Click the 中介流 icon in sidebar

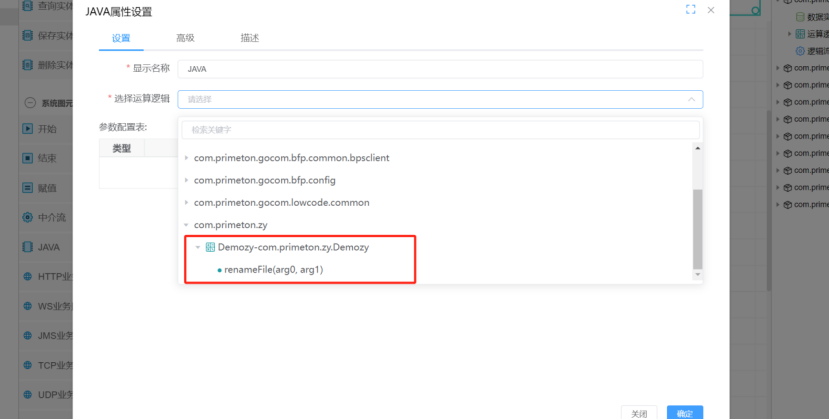point(28,217)
